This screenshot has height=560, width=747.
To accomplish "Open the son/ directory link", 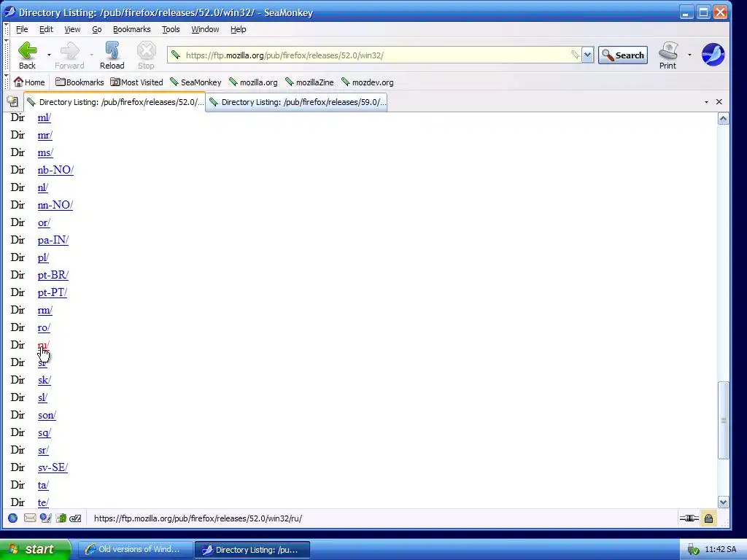I will tap(47, 415).
